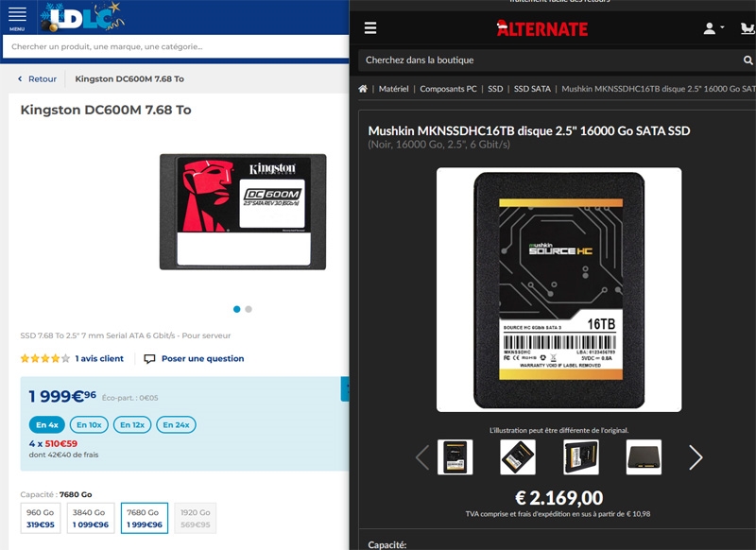This screenshot has height=550, width=756.
Task: Select the En 10x payment option
Action: (89, 424)
